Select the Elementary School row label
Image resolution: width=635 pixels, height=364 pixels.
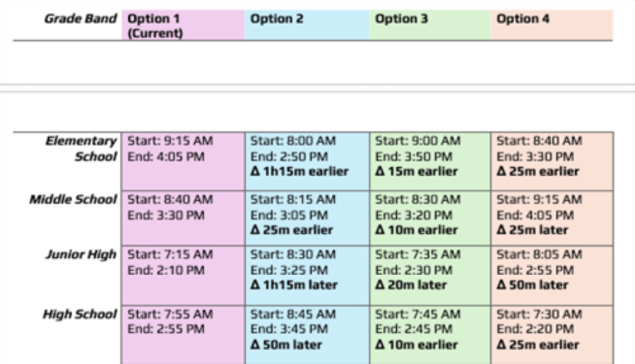(x=81, y=148)
